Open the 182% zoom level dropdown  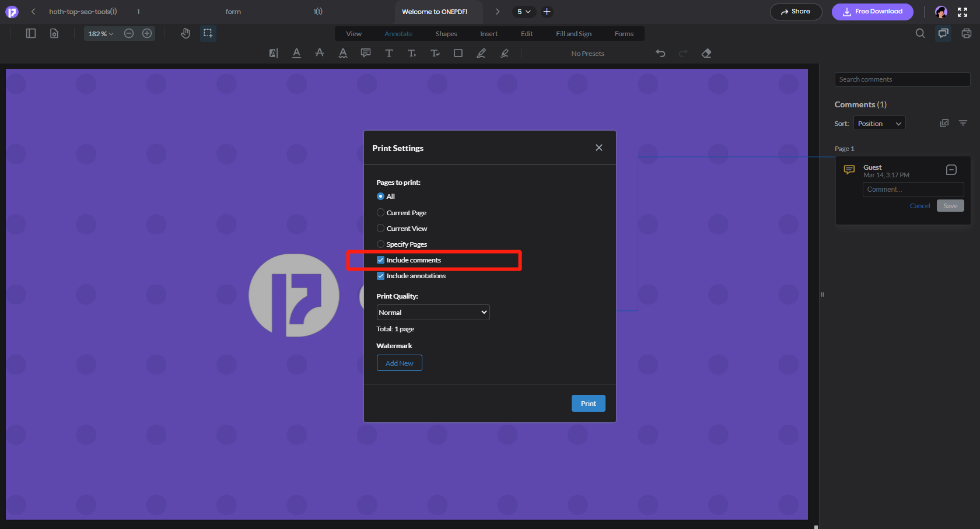pyautogui.click(x=100, y=34)
